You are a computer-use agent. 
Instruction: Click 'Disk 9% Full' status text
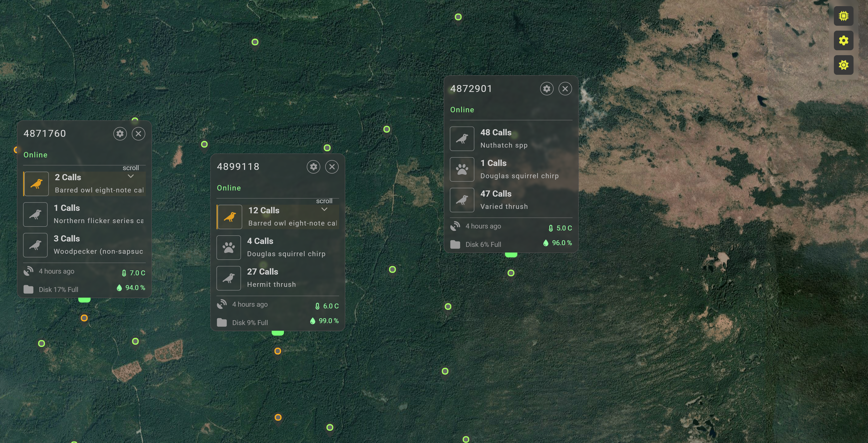tap(250, 322)
